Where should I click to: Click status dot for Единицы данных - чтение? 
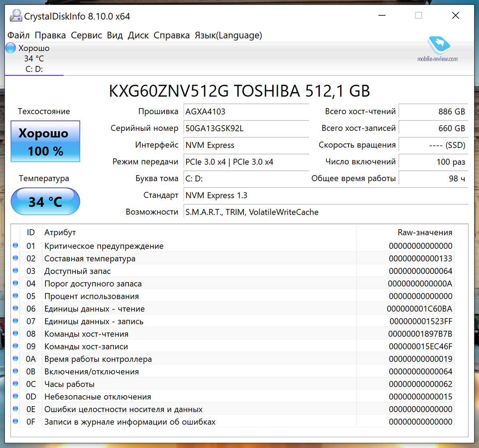(x=16, y=308)
